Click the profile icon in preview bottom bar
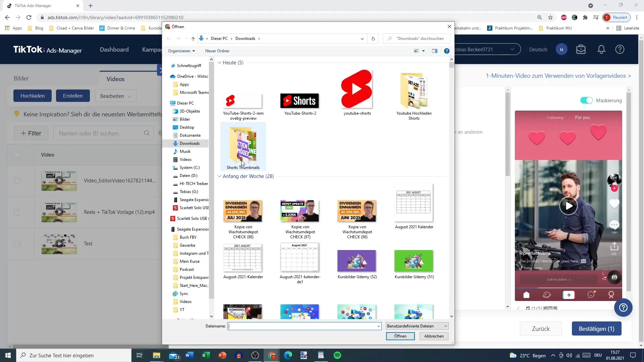This screenshot has height=362, width=644. click(611, 295)
